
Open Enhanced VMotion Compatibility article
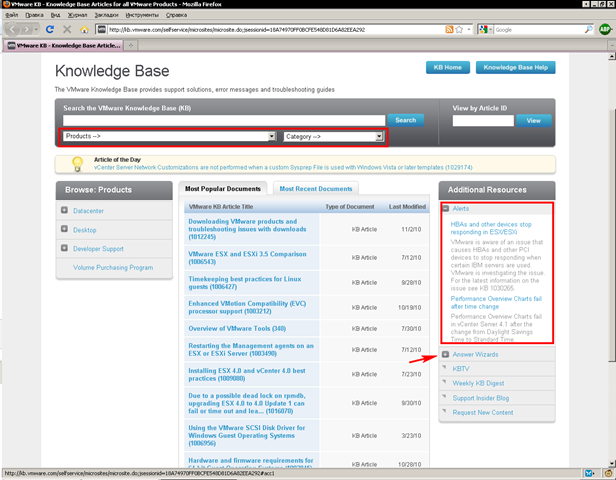(x=247, y=307)
